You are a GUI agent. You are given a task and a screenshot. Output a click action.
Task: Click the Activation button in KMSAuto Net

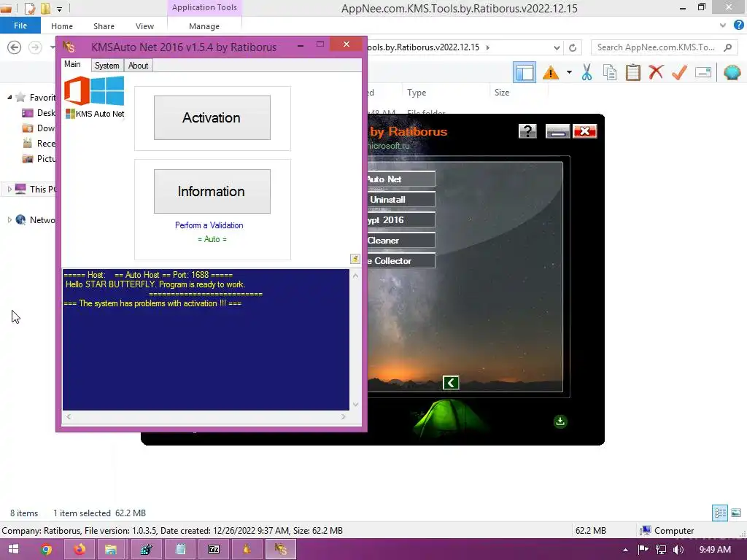click(x=212, y=117)
